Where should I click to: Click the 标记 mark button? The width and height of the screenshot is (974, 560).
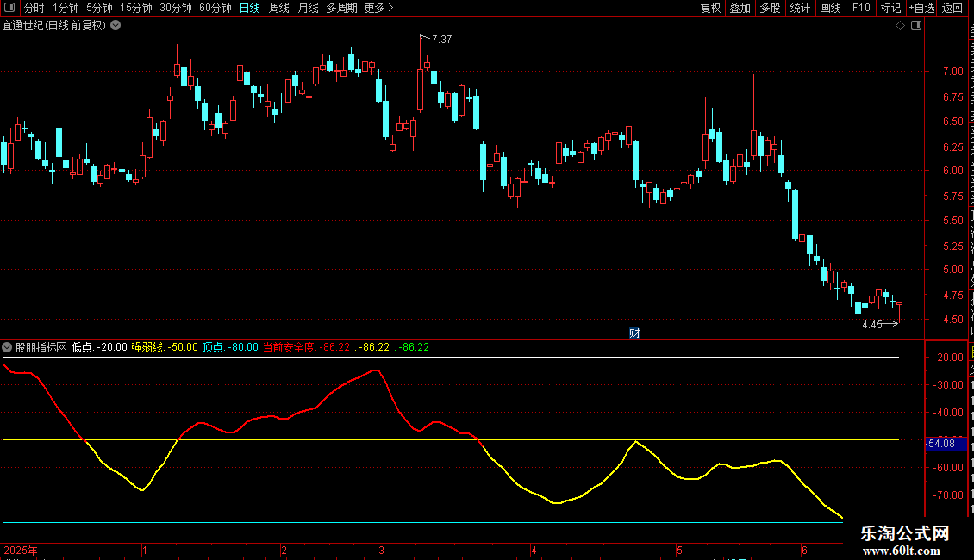point(890,8)
